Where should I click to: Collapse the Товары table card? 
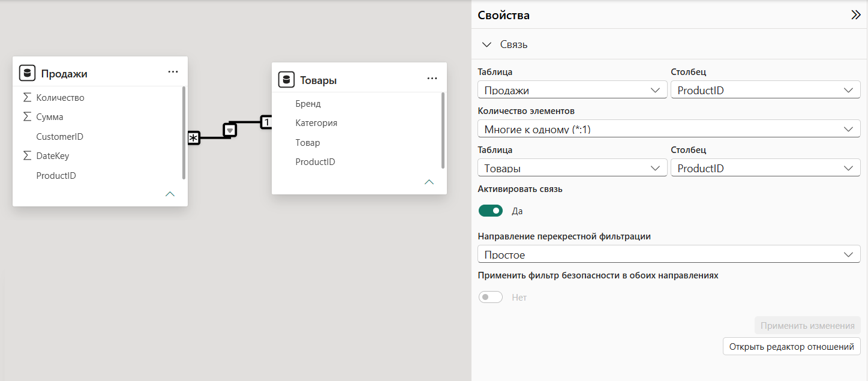coord(429,182)
